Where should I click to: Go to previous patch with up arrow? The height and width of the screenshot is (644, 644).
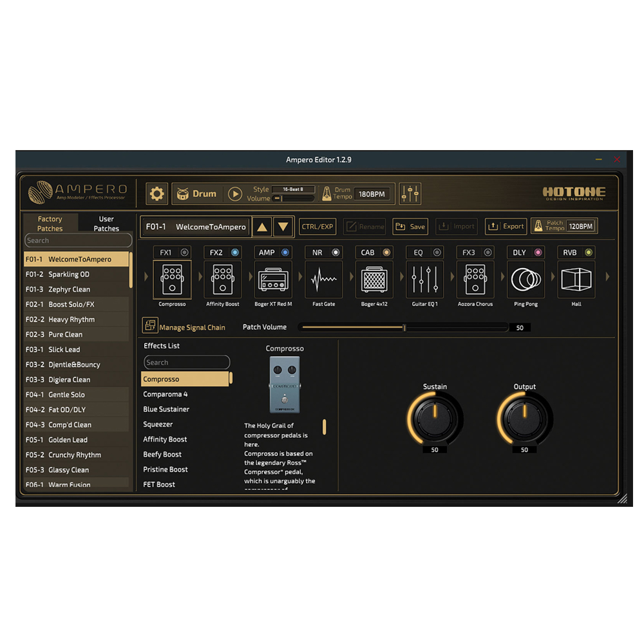coord(261,227)
